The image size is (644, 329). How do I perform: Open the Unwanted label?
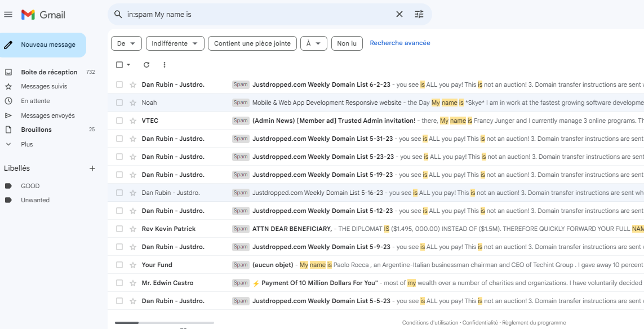click(35, 200)
